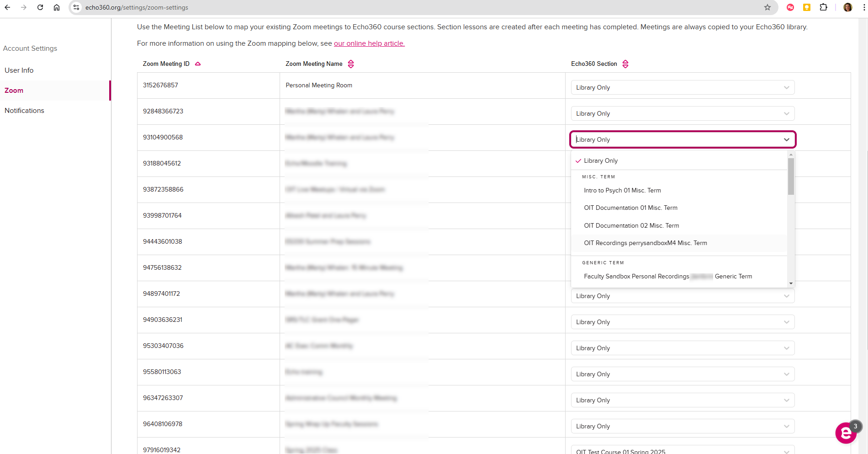868x454 pixels.
Task: Open the online help article link
Action: click(369, 43)
